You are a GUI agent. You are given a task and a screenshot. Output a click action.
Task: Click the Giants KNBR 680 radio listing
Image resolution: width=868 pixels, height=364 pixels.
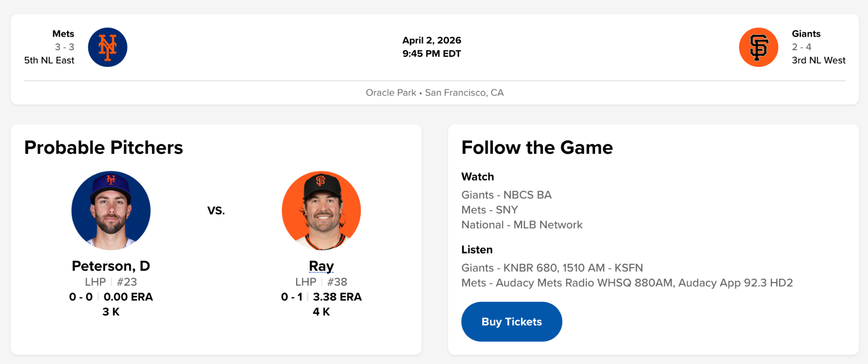point(552,268)
